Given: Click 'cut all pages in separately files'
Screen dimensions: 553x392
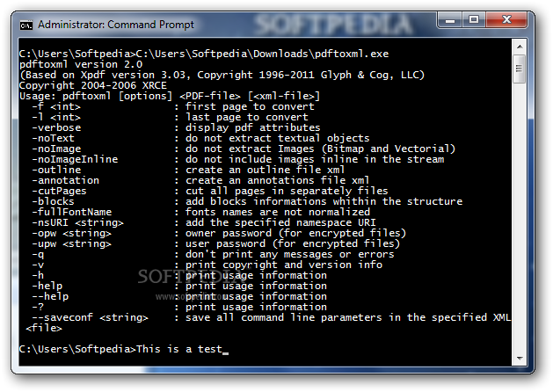Looking at the screenshot, I should (287, 191).
